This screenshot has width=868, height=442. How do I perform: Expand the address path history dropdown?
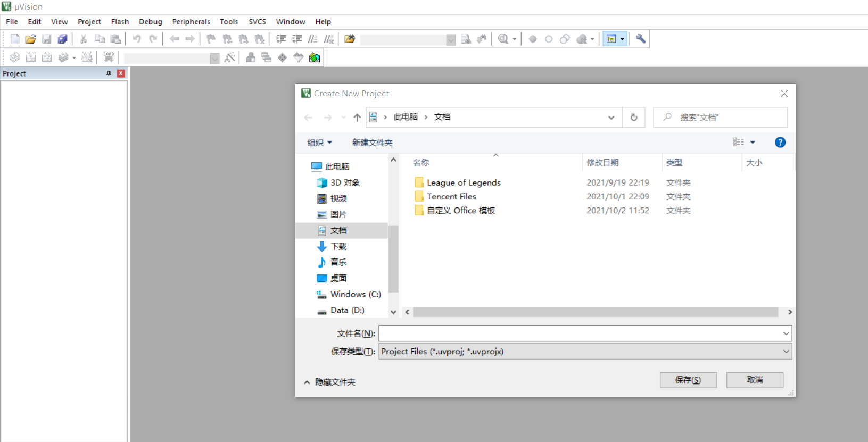pyautogui.click(x=611, y=118)
